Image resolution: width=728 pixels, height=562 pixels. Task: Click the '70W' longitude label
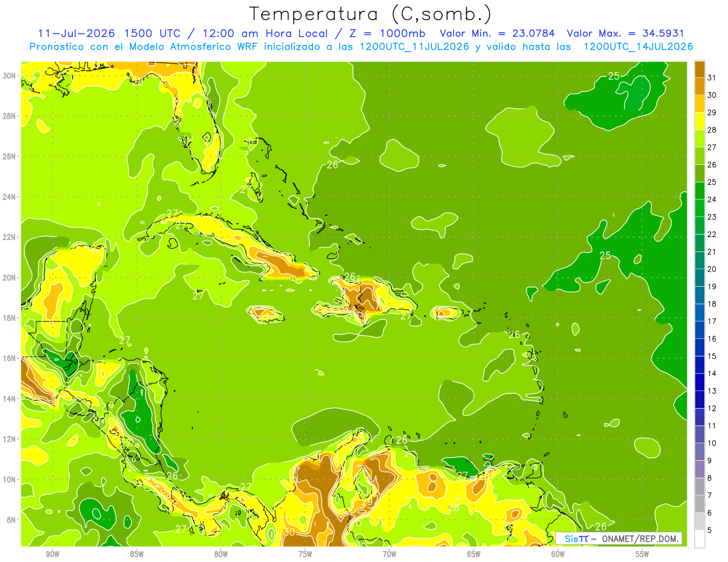click(x=389, y=554)
